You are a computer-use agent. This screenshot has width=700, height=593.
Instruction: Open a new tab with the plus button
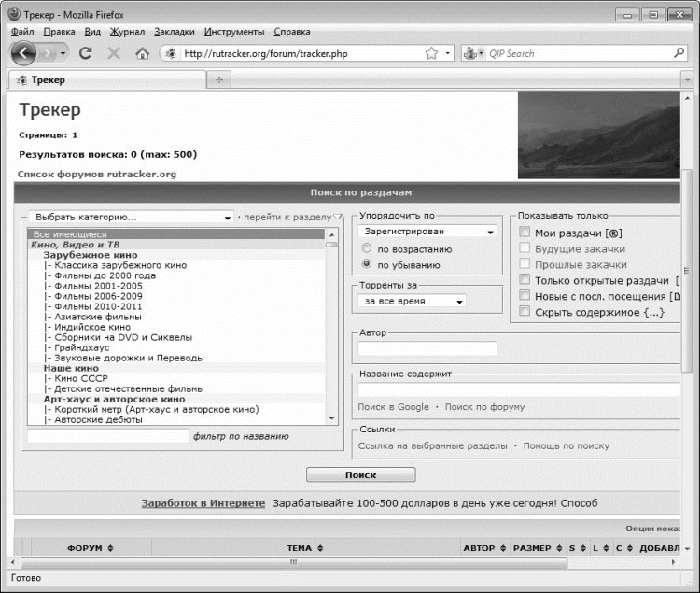tap(218, 80)
